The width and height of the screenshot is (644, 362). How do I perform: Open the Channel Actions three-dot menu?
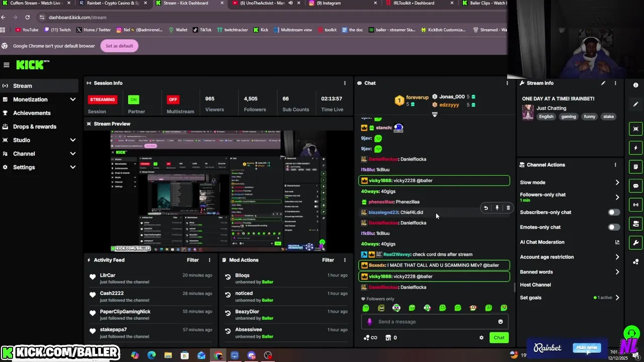coord(615,165)
